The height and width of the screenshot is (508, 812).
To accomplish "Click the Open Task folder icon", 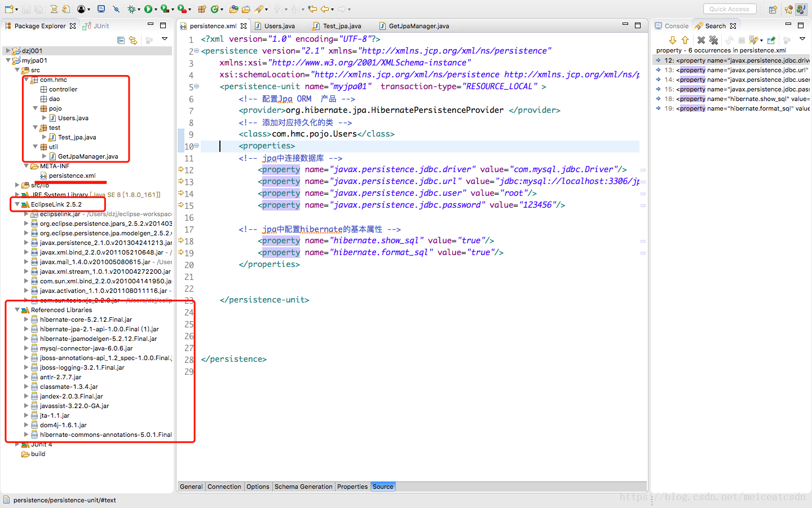I will pos(246,9).
